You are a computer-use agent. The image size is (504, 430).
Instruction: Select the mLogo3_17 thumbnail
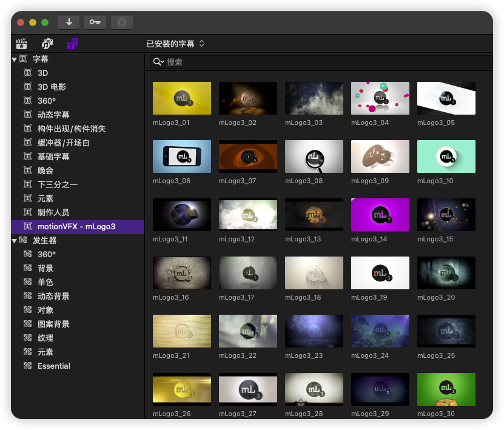click(x=248, y=273)
